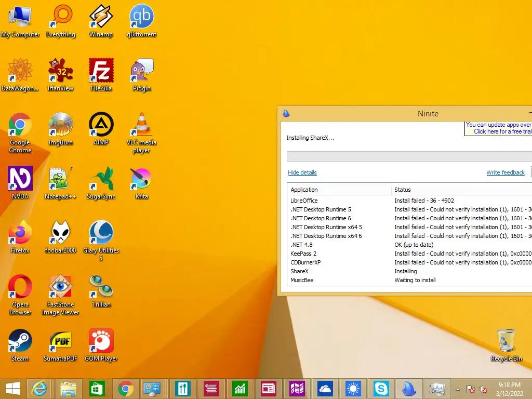The image size is (532, 399).
Task: Open the Action Center flag icon
Action: tap(470, 389)
